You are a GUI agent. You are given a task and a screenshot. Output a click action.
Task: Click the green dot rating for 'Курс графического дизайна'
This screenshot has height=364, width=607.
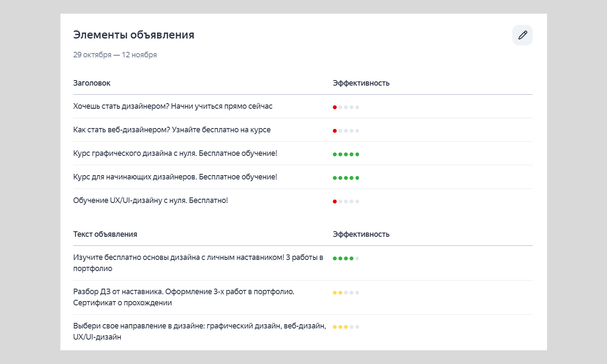tap(346, 154)
